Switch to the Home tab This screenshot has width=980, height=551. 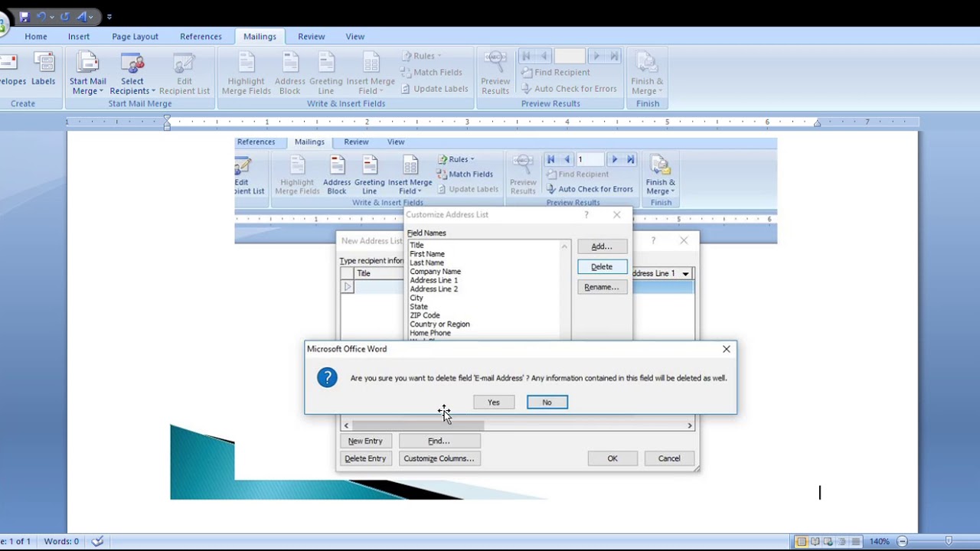point(35,36)
